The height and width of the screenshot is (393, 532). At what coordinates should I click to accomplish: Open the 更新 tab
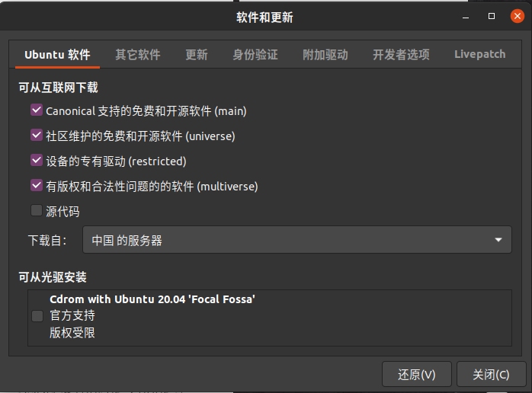[197, 55]
